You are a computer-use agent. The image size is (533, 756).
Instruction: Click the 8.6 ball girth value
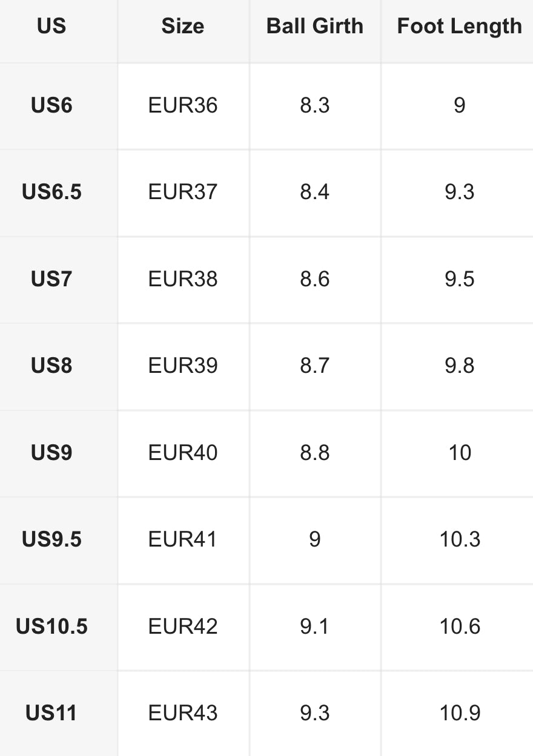click(x=314, y=279)
